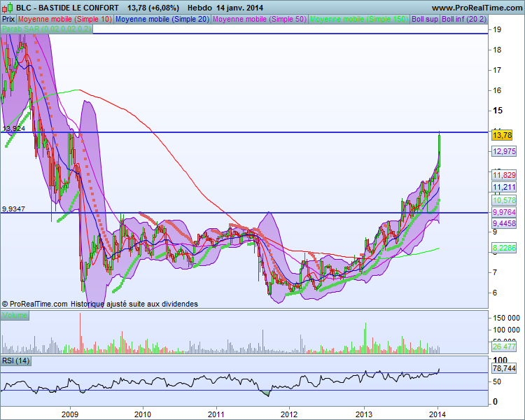Click the Boll inf value 9,4458
This screenshot has width=525, height=420.
(x=504, y=223)
